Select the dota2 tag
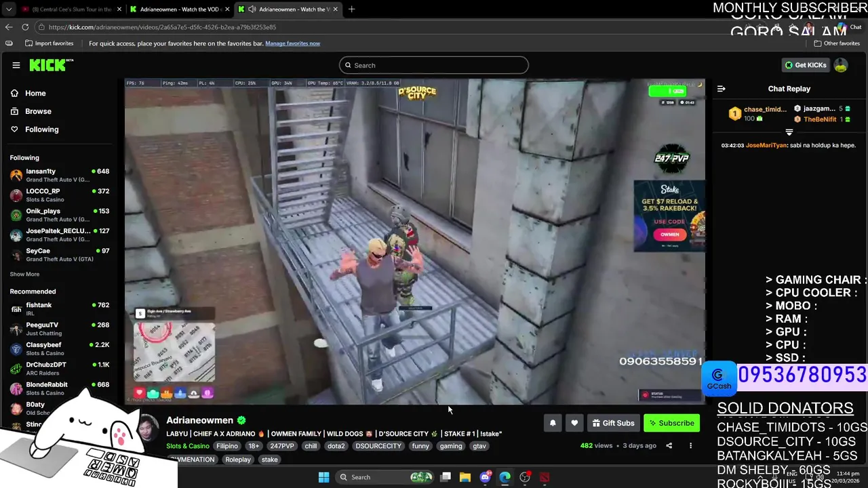Viewport: 868px width, 488px height. (x=336, y=446)
